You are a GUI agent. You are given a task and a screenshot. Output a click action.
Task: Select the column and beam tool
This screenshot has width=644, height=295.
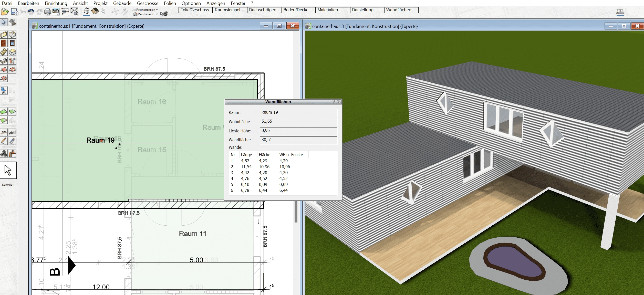pyautogui.click(x=12, y=61)
